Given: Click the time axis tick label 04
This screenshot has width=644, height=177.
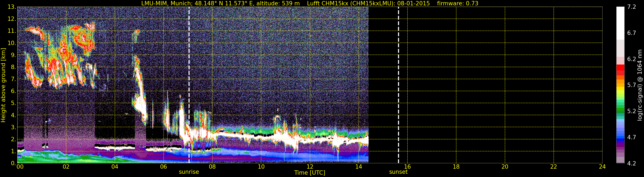Looking at the screenshot, I should pos(115,167).
